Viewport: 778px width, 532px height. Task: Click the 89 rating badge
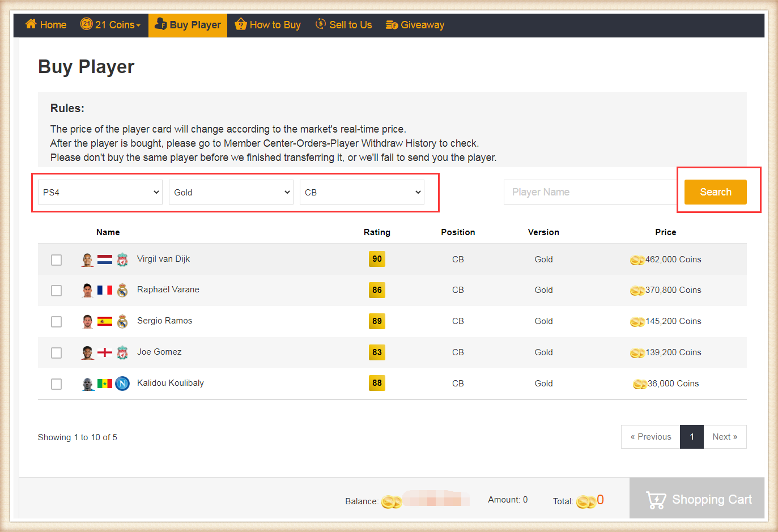[377, 321]
